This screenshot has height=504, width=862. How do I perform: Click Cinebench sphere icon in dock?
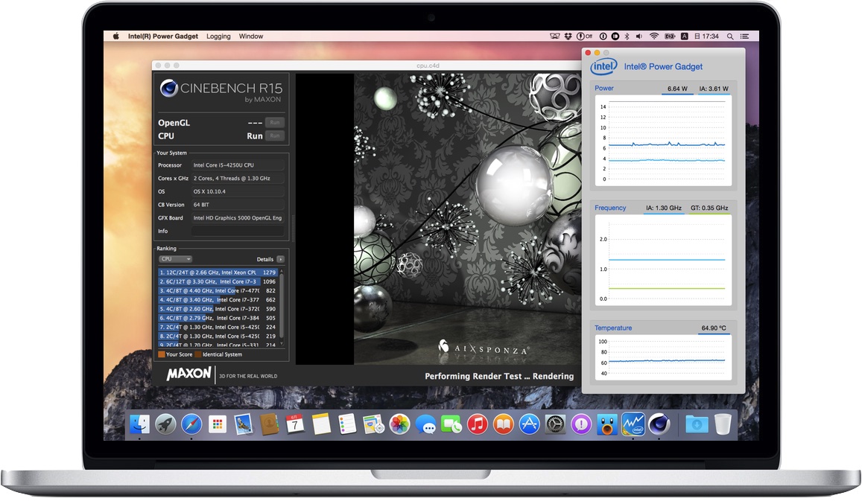click(659, 424)
